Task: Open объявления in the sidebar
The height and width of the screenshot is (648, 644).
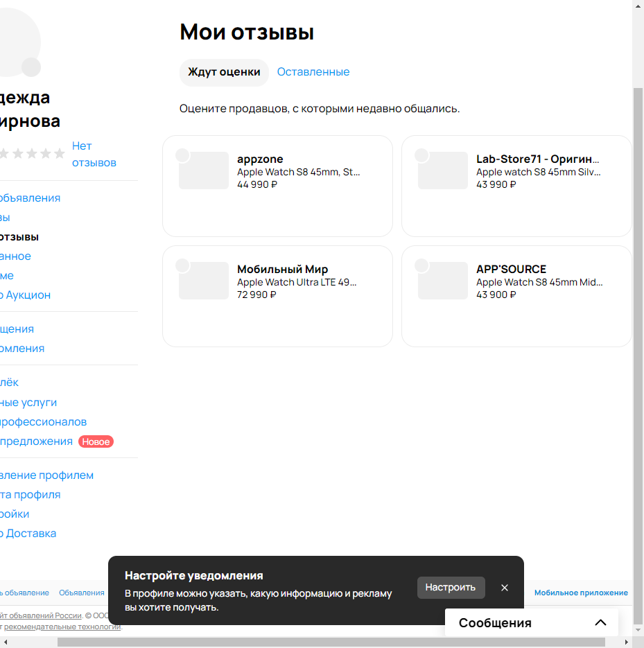Action: [x=31, y=198]
